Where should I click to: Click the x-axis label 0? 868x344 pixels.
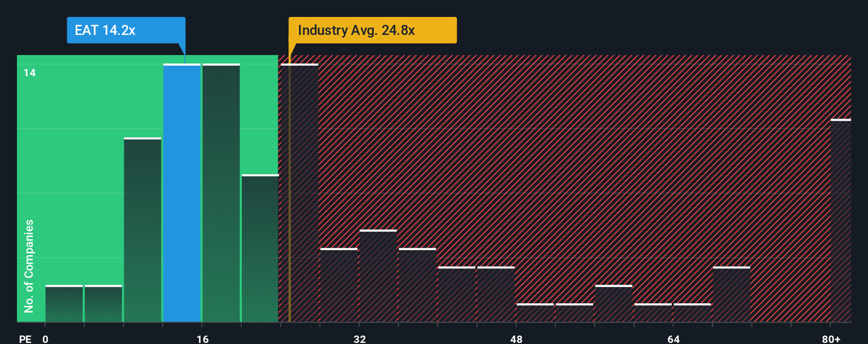pos(46,339)
